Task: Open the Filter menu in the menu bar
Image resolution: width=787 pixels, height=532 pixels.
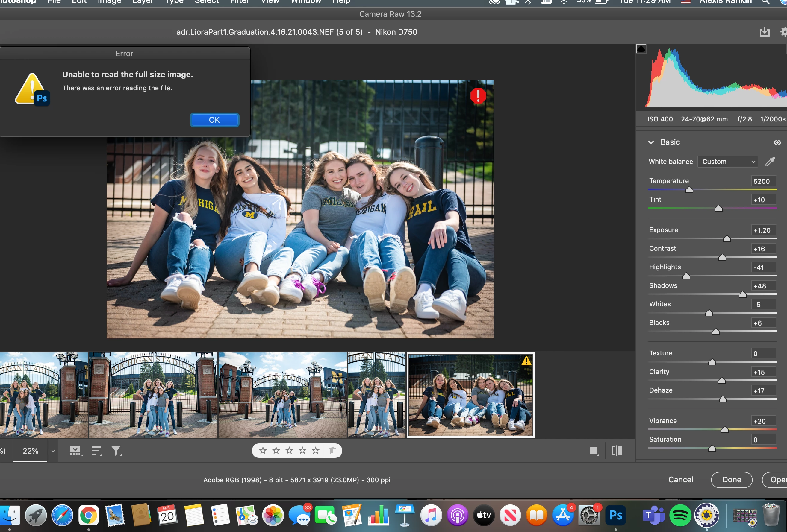Action: (x=239, y=2)
